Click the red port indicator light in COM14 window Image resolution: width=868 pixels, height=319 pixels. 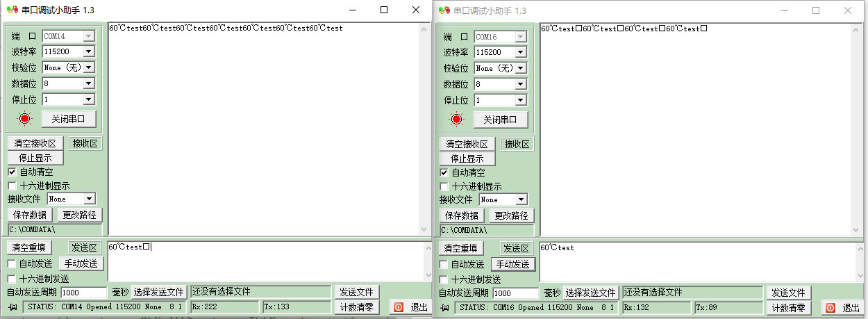25,118
